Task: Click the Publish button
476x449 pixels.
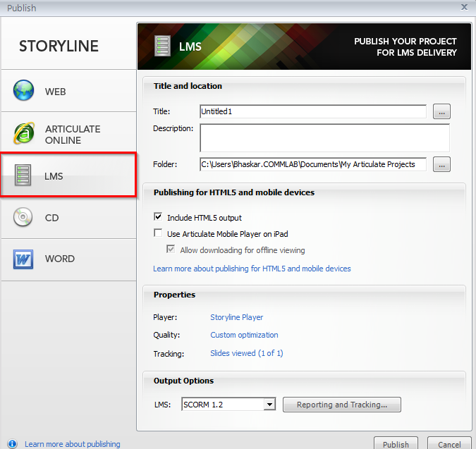Action: coord(396,444)
